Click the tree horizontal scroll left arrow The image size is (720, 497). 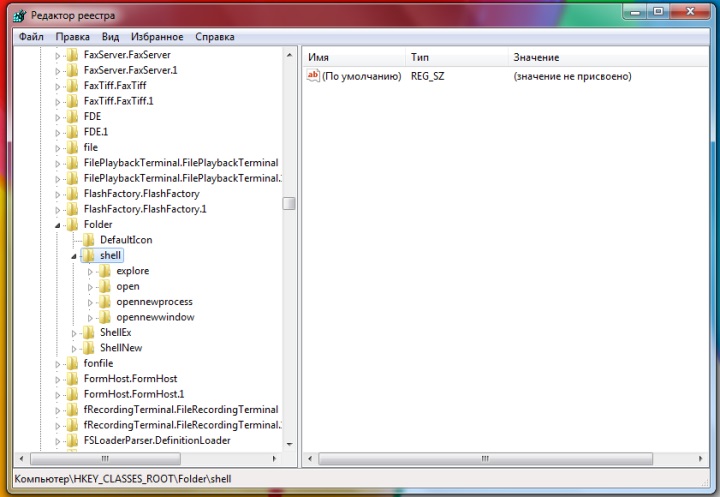tap(21, 458)
